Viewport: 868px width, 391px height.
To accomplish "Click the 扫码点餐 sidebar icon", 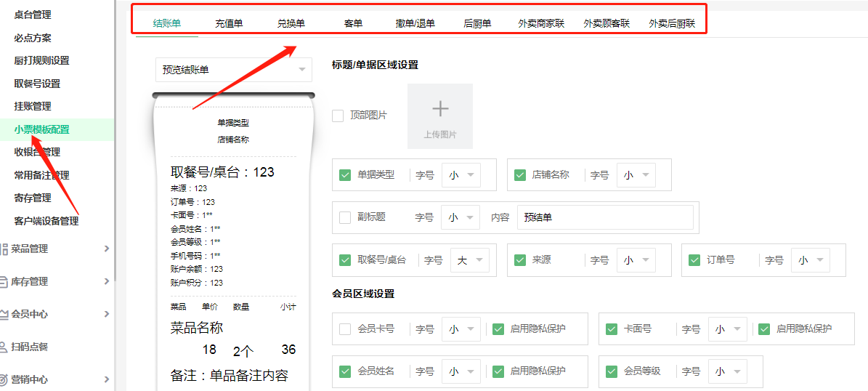I will (4, 347).
